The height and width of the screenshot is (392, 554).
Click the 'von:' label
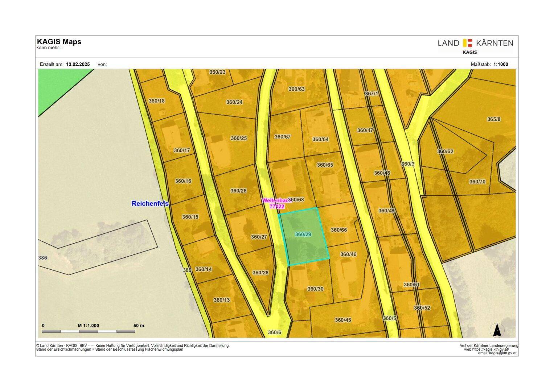tap(102, 64)
